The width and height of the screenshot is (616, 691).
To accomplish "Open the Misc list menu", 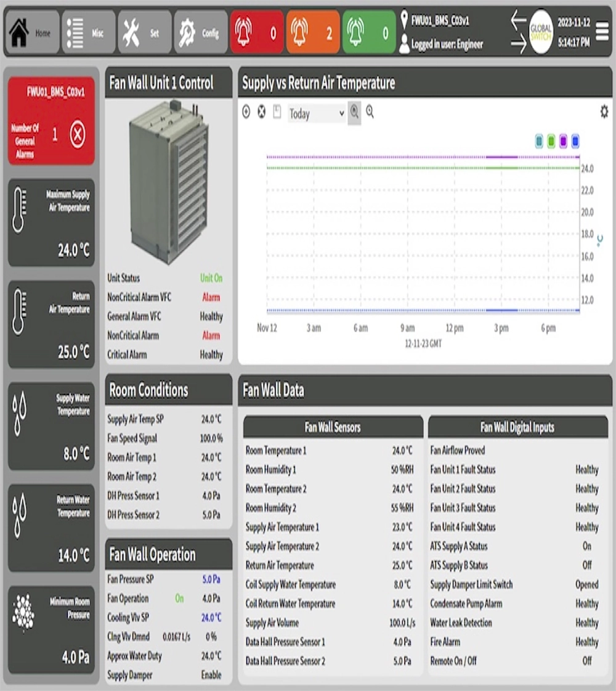I will coord(89,33).
